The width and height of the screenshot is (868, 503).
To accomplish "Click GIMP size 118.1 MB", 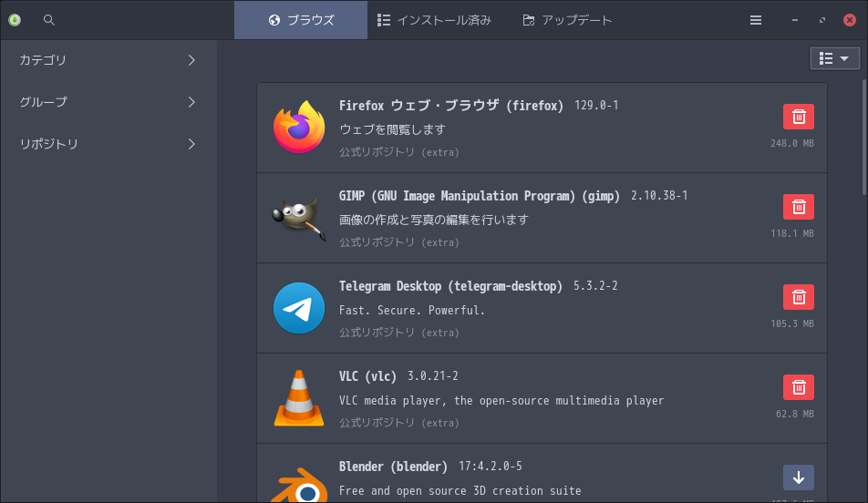I will [x=792, y=233].
